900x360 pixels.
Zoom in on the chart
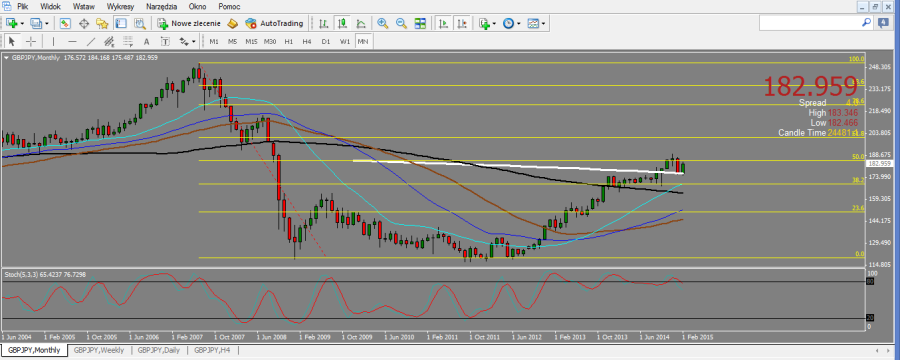click(382, 24)
